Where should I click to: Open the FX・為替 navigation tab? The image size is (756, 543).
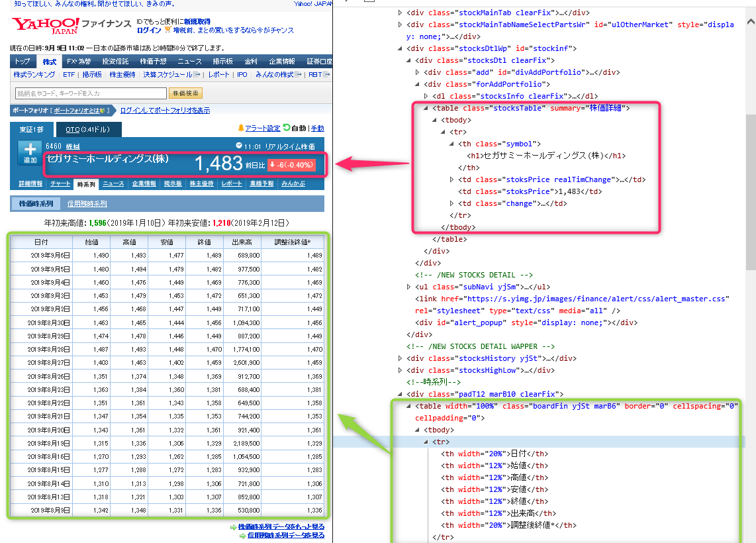tap(79, 61)
